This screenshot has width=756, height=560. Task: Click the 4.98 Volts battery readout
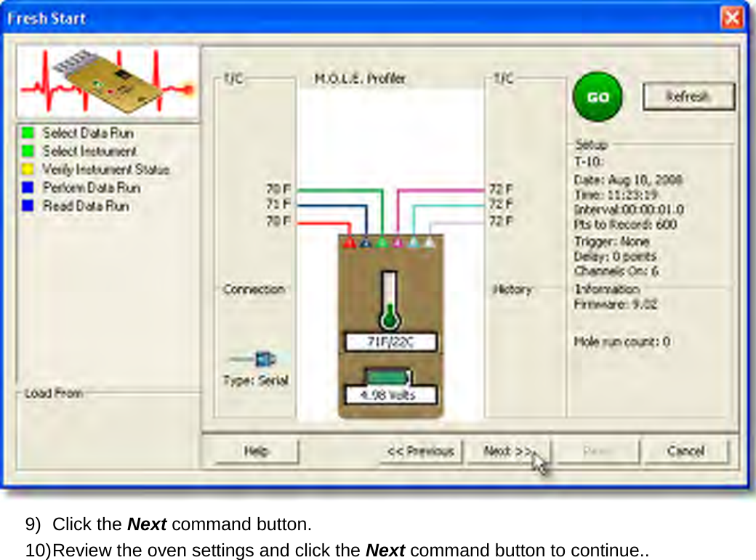click(x=390, y=395)
